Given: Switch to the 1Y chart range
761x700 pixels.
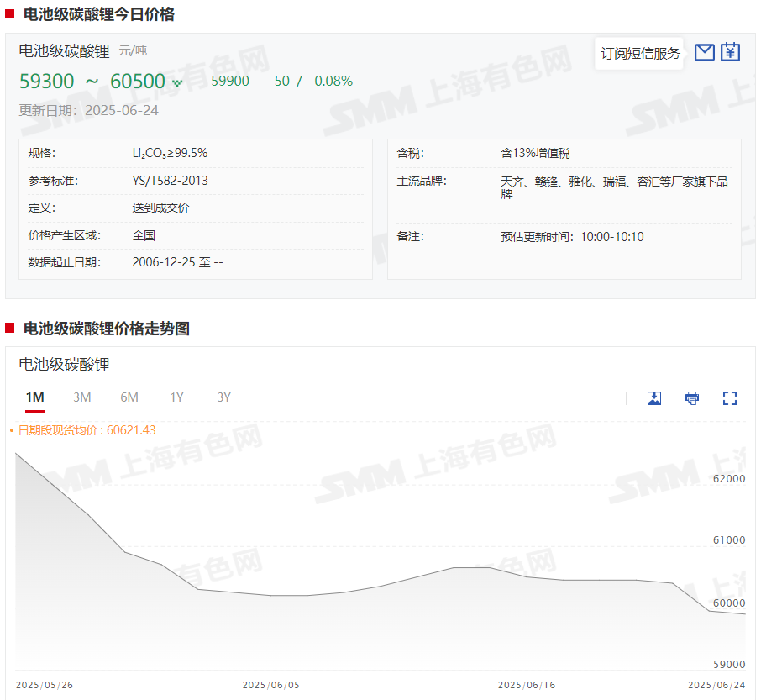Looking at the screenshot, I should tap(176, 397).
